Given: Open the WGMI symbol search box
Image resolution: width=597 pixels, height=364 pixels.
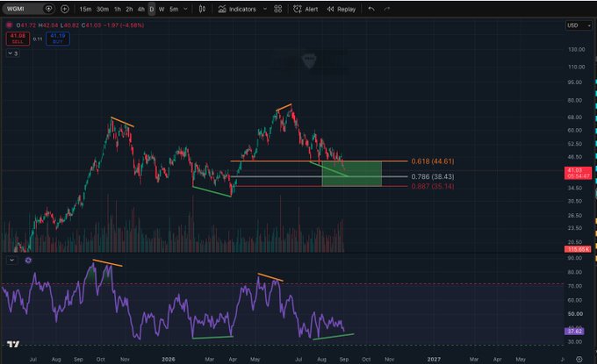Looking at the screenshot, I should click(28, 9).
